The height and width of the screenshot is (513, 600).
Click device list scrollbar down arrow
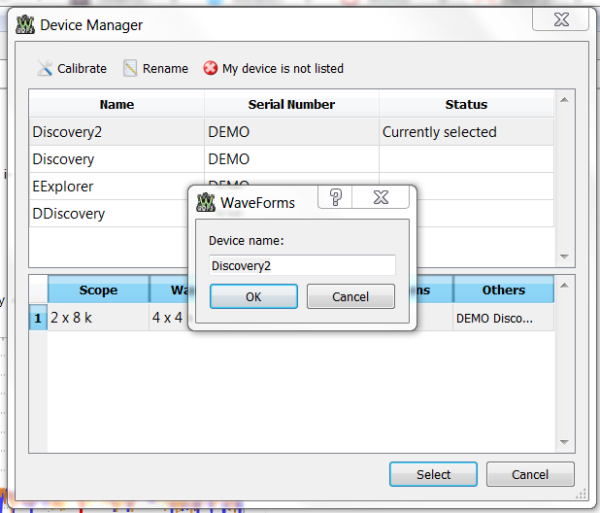point(564,256)
